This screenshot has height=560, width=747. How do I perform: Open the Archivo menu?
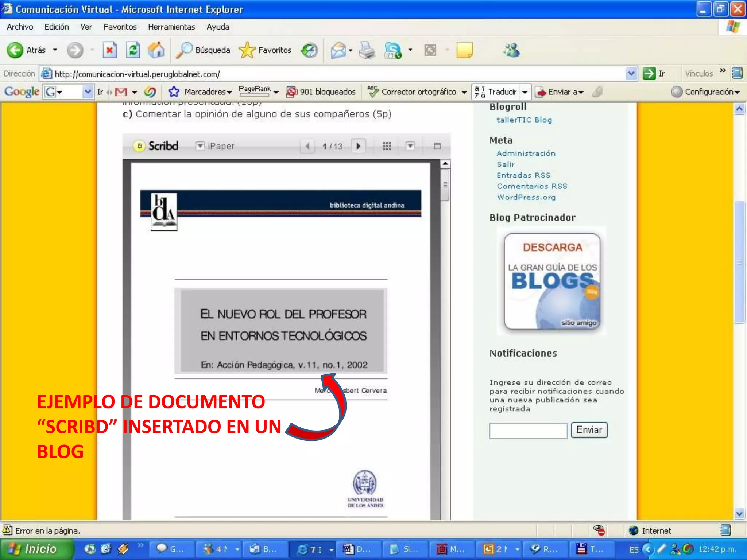point(20,27)
